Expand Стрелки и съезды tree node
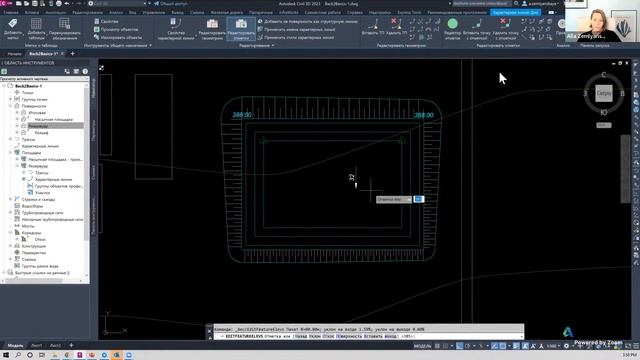The width and height of the screenshot is (640, 360). pyautogui.click(x=11, y=199)
